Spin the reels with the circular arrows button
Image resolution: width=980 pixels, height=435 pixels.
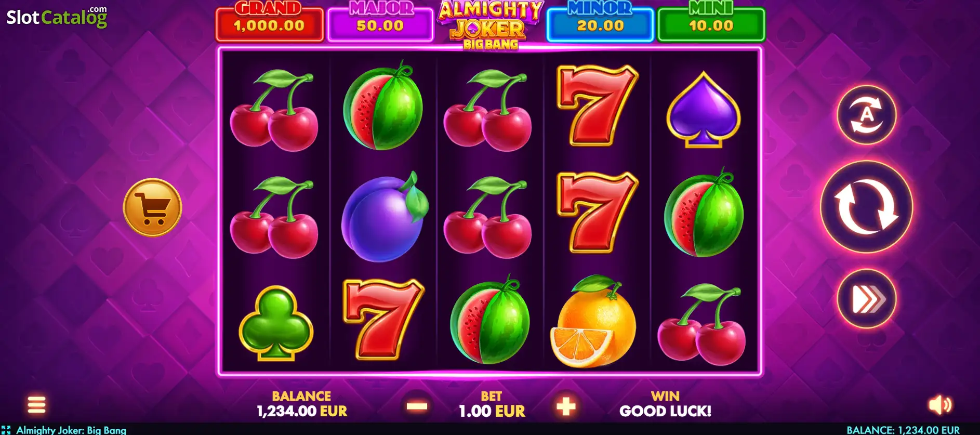[866, 207]
